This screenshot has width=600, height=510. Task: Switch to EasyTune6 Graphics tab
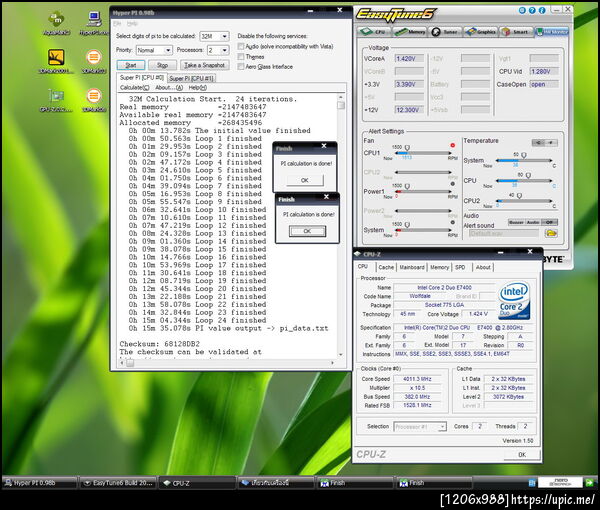[x=482, y=31]
